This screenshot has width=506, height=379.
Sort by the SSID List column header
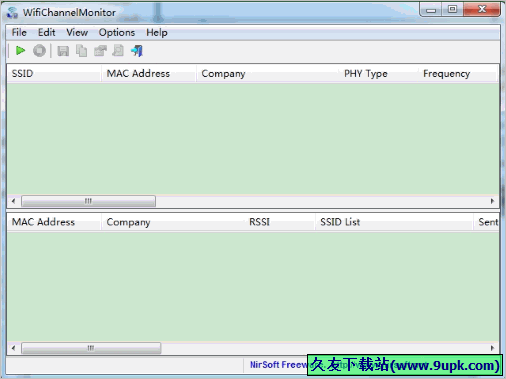[394, 222]
